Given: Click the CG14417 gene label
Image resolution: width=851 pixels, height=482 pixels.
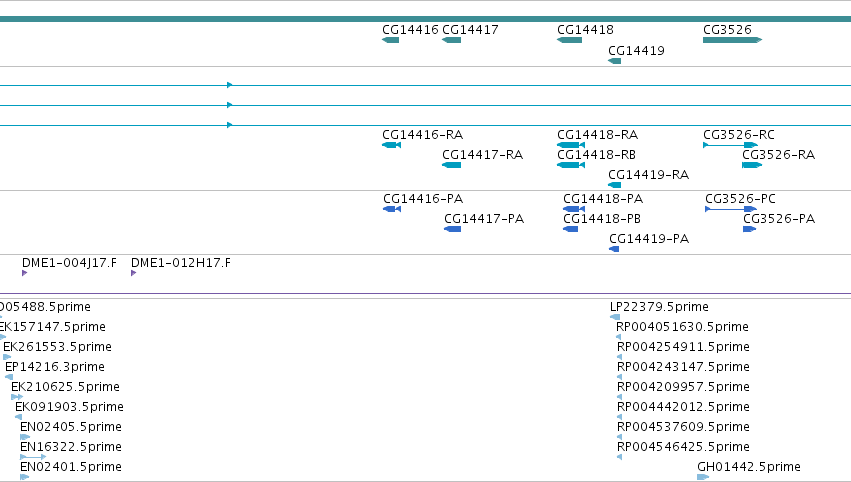Looking at the screenshot, I should (x=470, y=30).
